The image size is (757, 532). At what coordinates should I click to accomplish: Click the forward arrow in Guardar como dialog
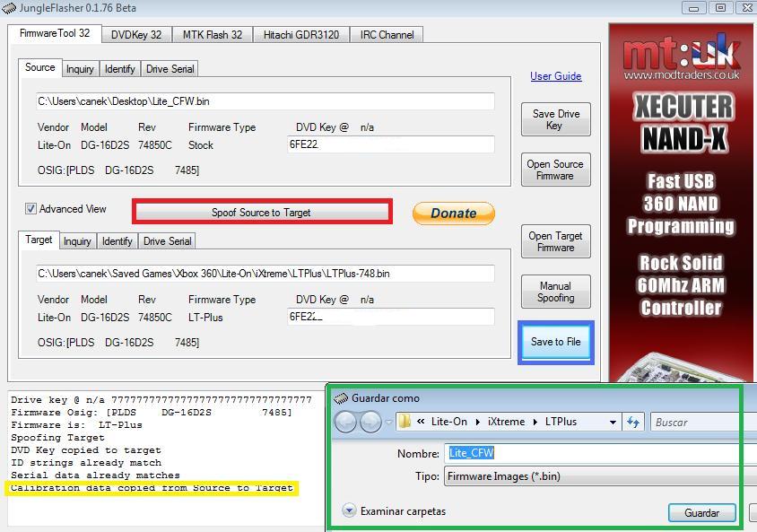pyautogui.click(x=370, y=422)
